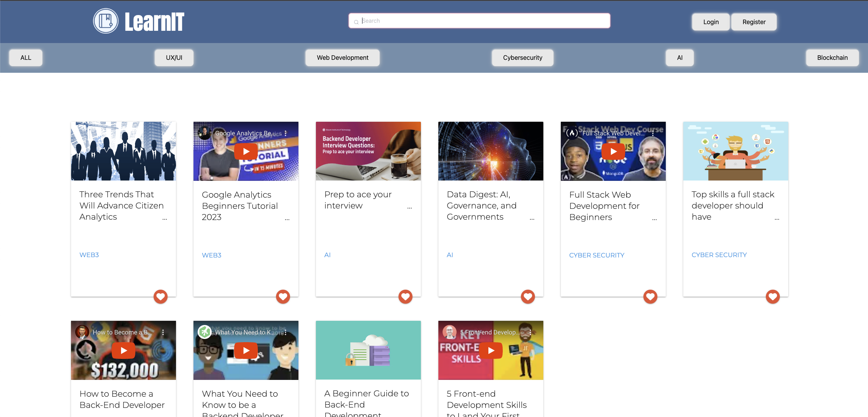Open three-dot menu on What You Need video
The height and width of the screenshot is (417, 868).
[285, 332]
